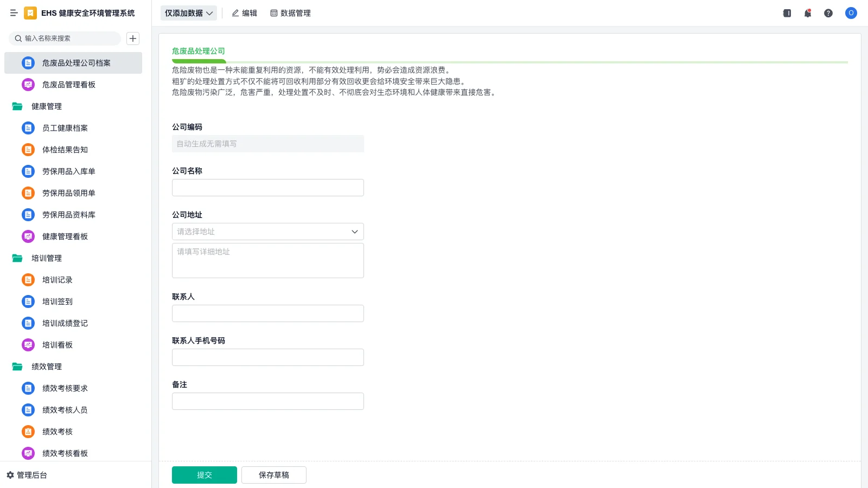Open the 健康管理看板 dashboard
The image size is (868, 488).
pyautogui.click(x=65, y=236)
